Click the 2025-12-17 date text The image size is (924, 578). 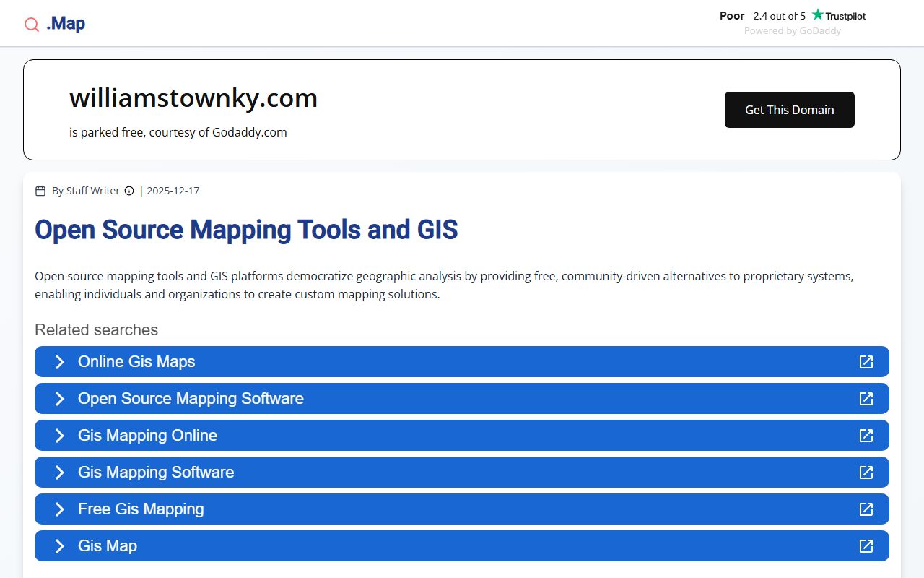point(173,191)
